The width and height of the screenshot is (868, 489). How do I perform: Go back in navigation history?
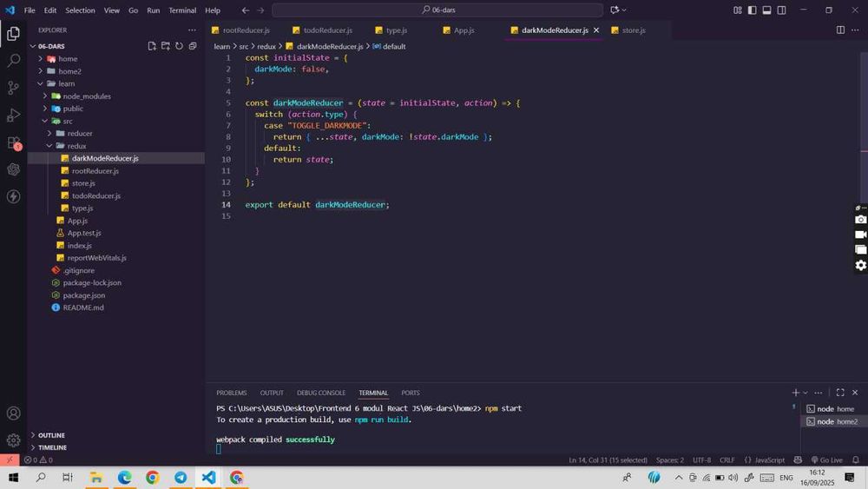click(246, 10)
